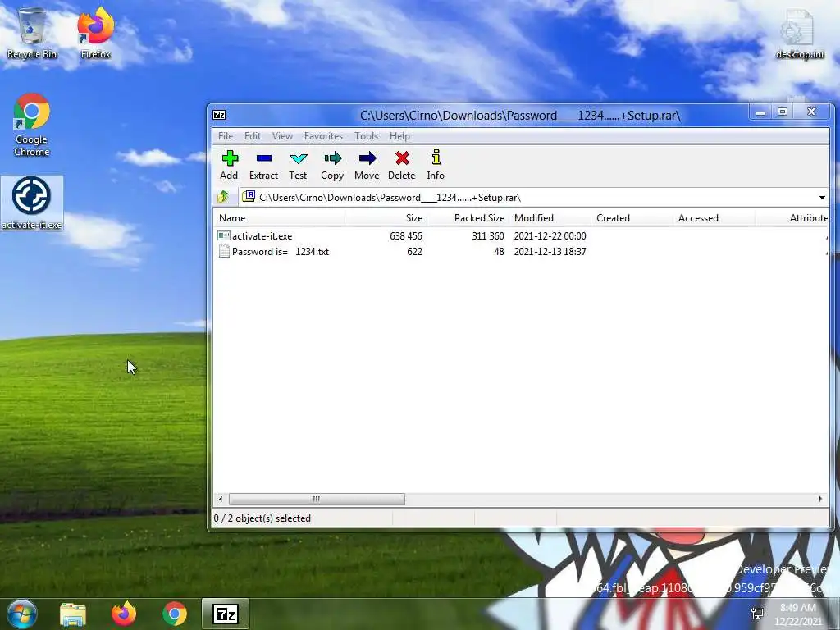Click size value 638 456
840x630 pixels.
(x=405, y=235)
